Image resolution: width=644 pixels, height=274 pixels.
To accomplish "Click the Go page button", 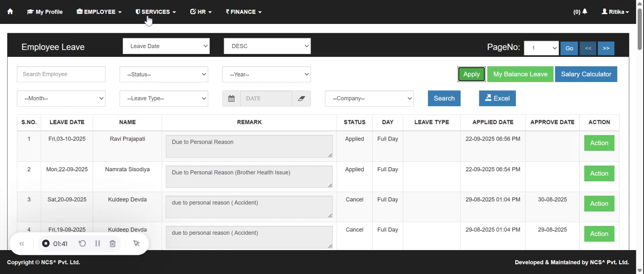I will coord(569,48).
